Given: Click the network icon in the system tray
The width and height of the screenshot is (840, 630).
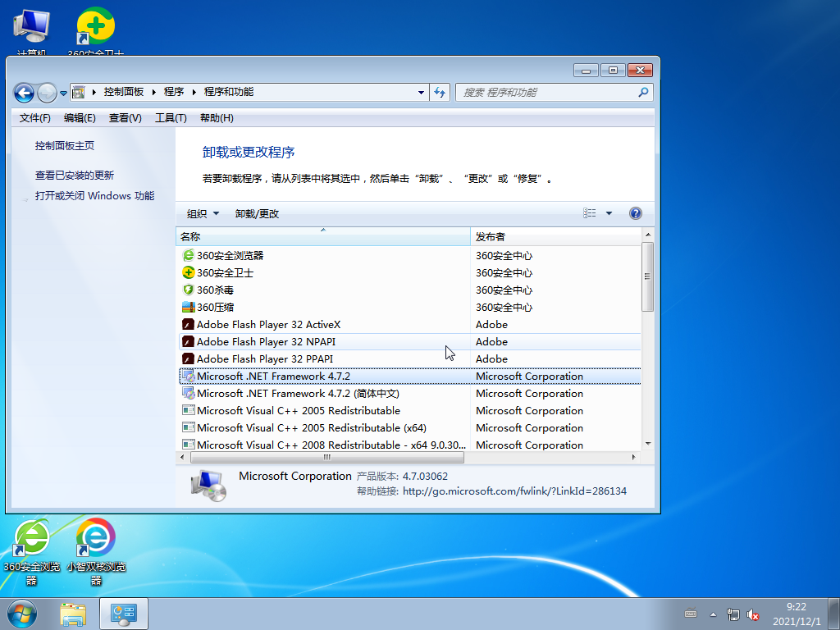Looking at the screenshot, I should (x=733, y=614).
